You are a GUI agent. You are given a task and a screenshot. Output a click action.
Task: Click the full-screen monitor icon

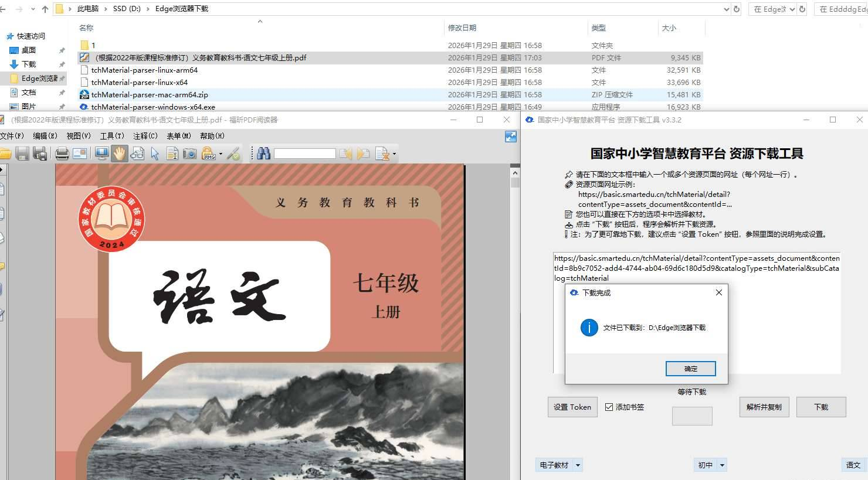click(x=101, y=154)
